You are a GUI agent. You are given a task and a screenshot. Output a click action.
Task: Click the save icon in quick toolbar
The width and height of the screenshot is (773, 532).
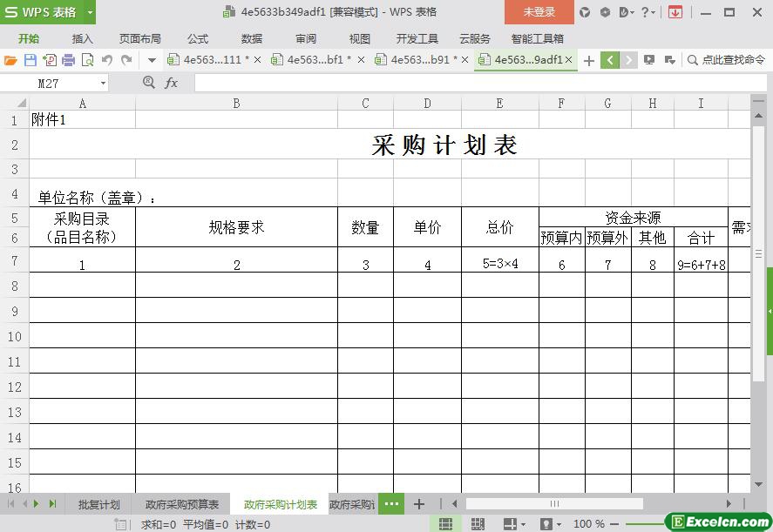(x=30, y=60)
